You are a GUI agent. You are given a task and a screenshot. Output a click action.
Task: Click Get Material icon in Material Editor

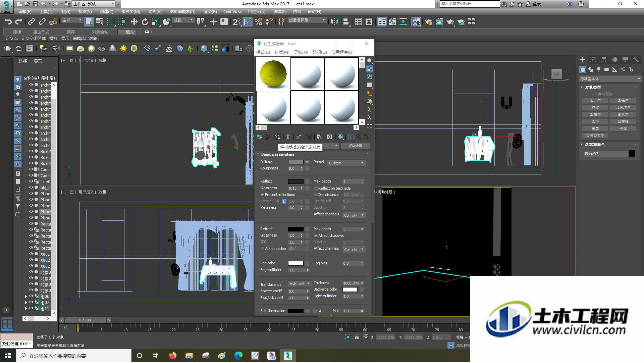point(260,137)
